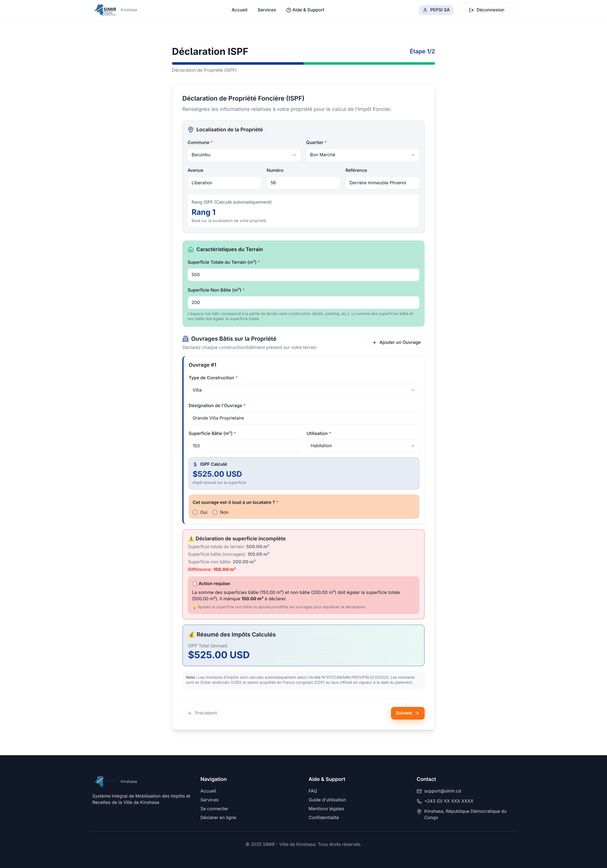The width and height of the screenshot is (607, 868).
Task: Open the Utilisation dropdown showing Habitation
Action: tap(363, 446)
